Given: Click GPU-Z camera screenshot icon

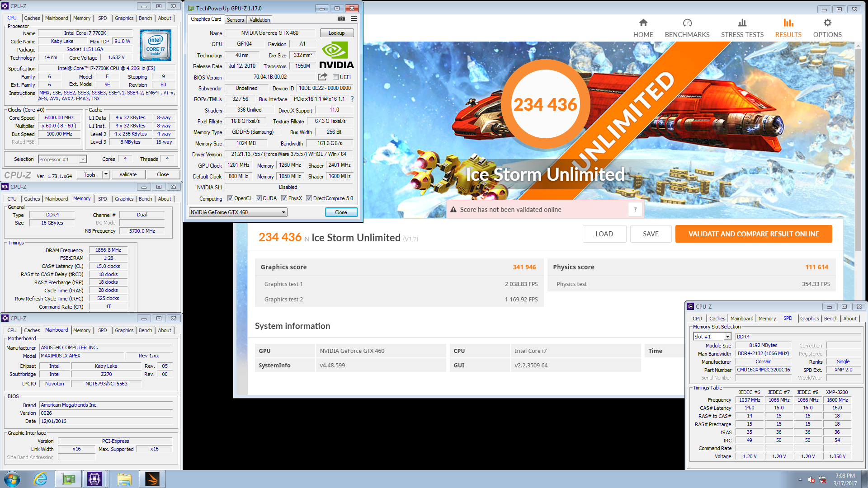Looking at the screenshot, I should pos(341,19).
